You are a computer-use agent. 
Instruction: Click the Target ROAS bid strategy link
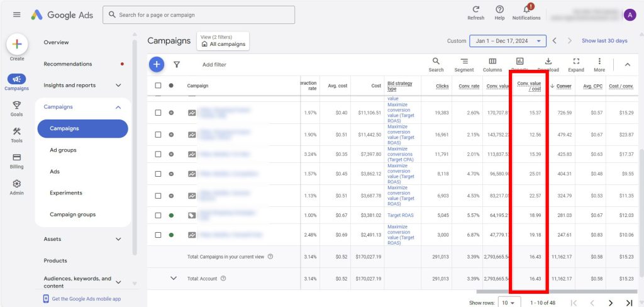401,215
